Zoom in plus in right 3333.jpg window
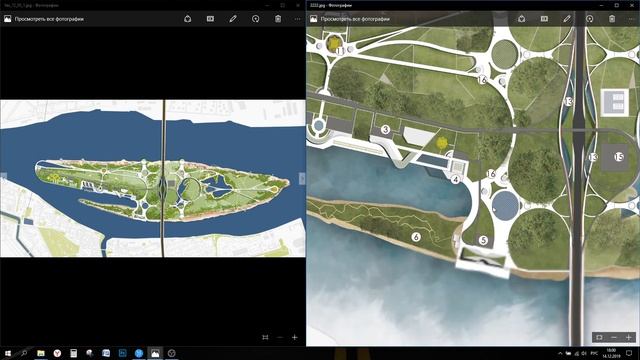This screenshot has width=640, height=360. [629, 337]
